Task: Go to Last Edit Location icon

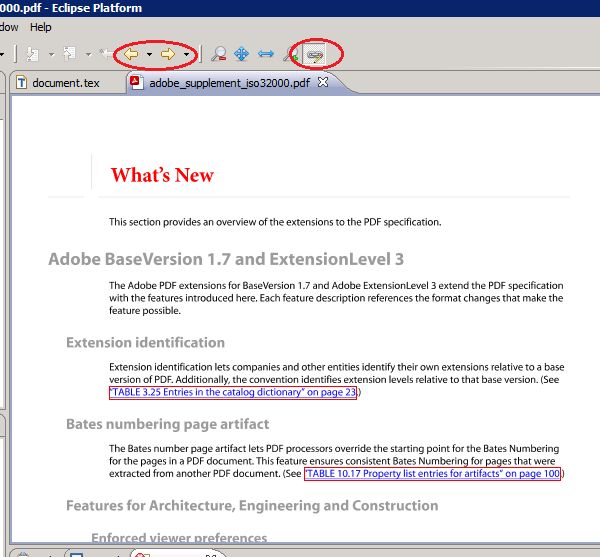Action: click(x=105, y=54)
